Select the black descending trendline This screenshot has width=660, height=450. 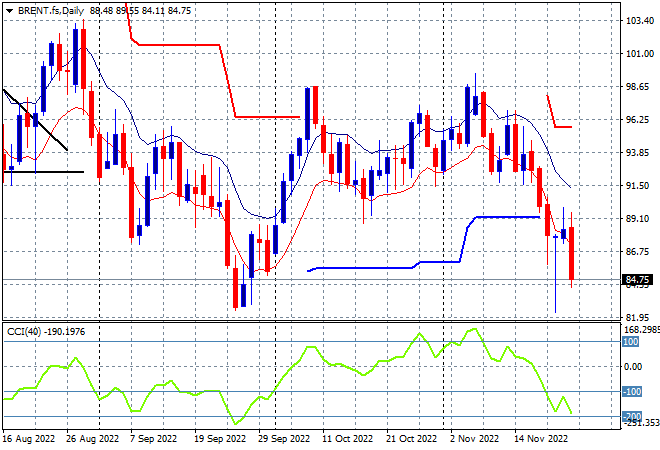(x=35, y=120)
